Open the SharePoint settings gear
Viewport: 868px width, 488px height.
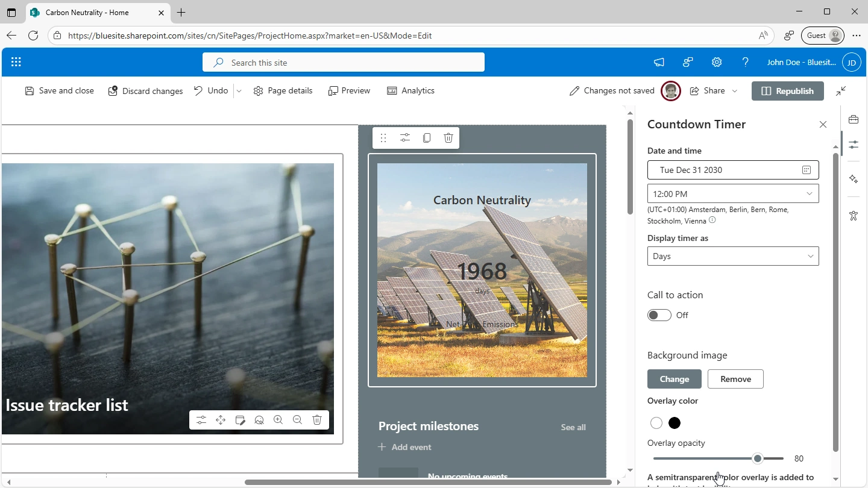tap(717, 62)
